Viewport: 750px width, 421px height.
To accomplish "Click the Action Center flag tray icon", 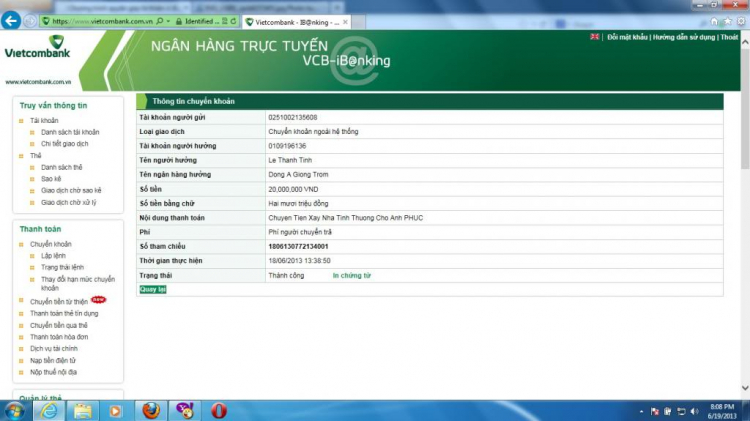I will pyautogui.click(x=655, y=411).
